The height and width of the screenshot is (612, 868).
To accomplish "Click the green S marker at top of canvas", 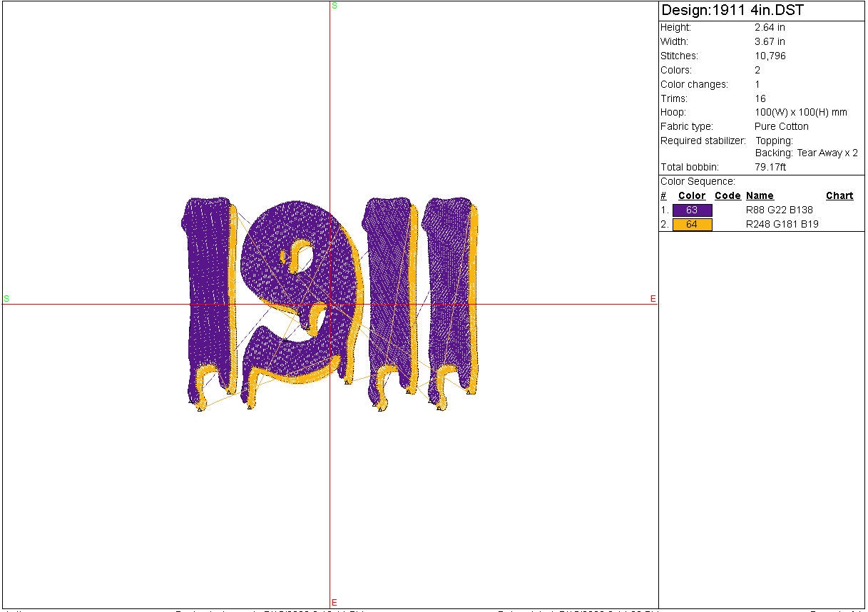I will coord(335,6).
